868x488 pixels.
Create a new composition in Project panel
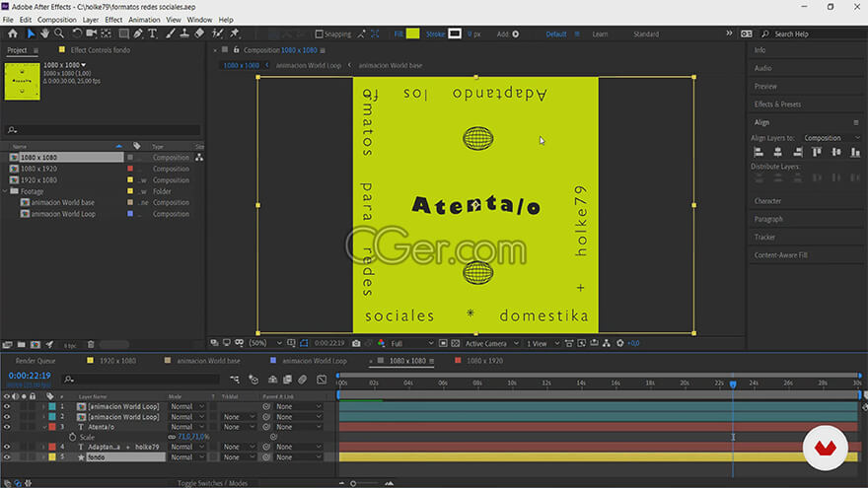click(x=36, y=345)
